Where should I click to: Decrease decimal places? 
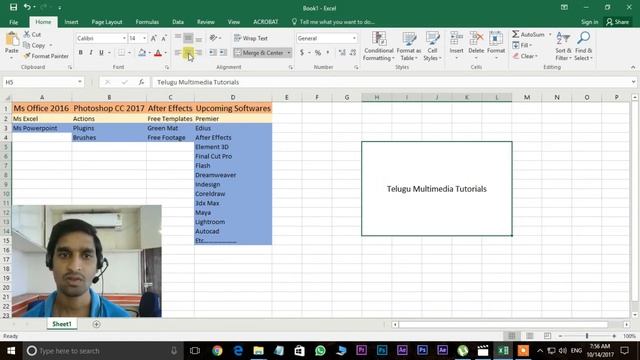tap(353, 53)
